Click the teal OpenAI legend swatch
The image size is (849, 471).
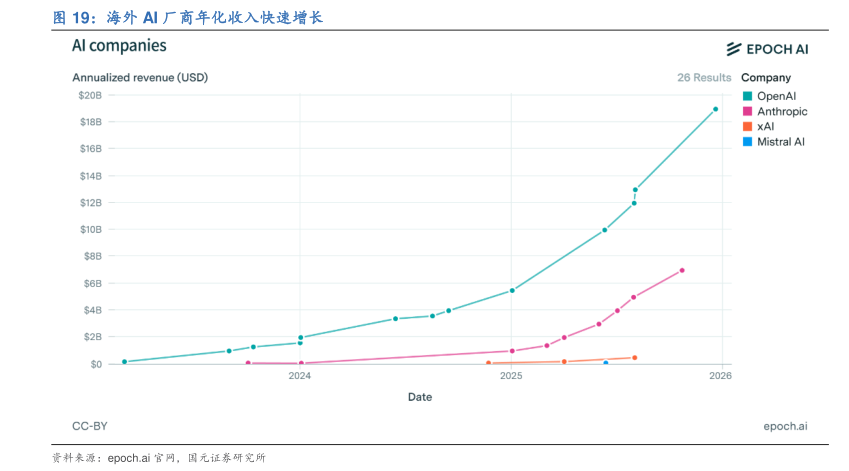click(x=747, y=95)
